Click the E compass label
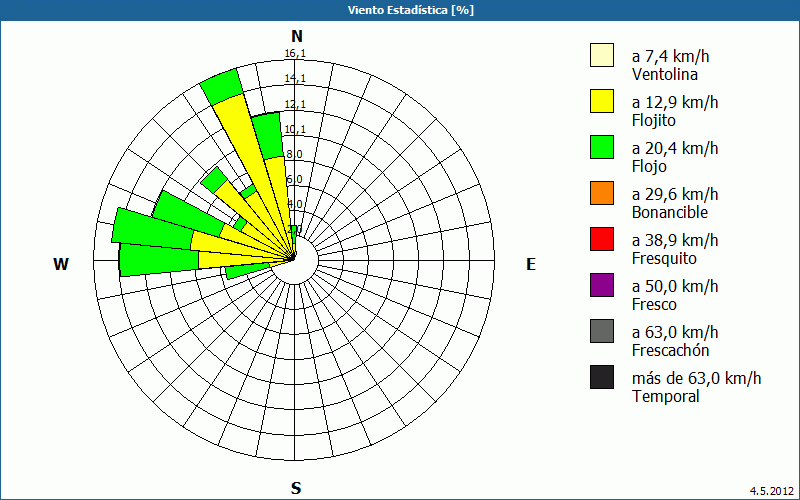The image size is (800, 500). point(531,264)
